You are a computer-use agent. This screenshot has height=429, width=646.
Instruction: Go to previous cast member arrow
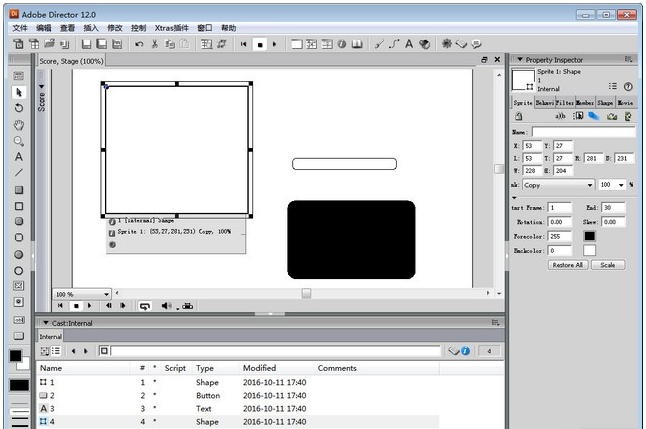pyautogui.click(x=73, y=351)
